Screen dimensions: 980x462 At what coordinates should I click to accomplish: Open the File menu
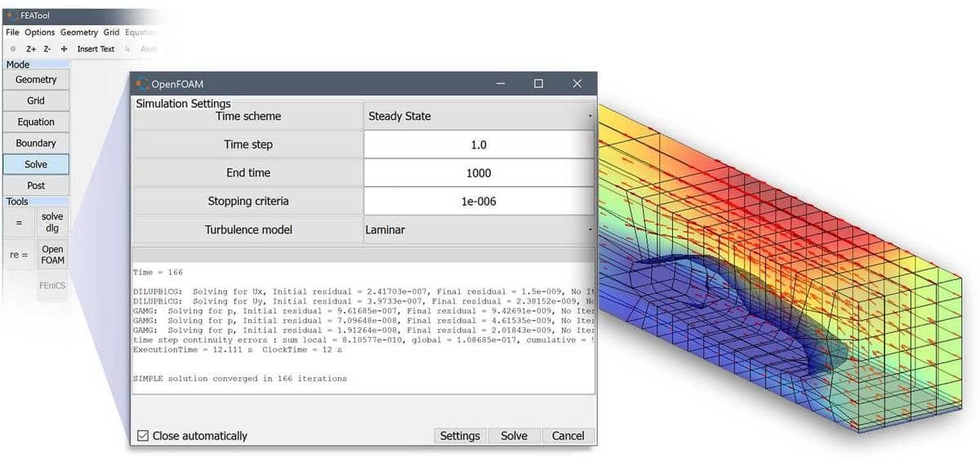pos(12,33)
